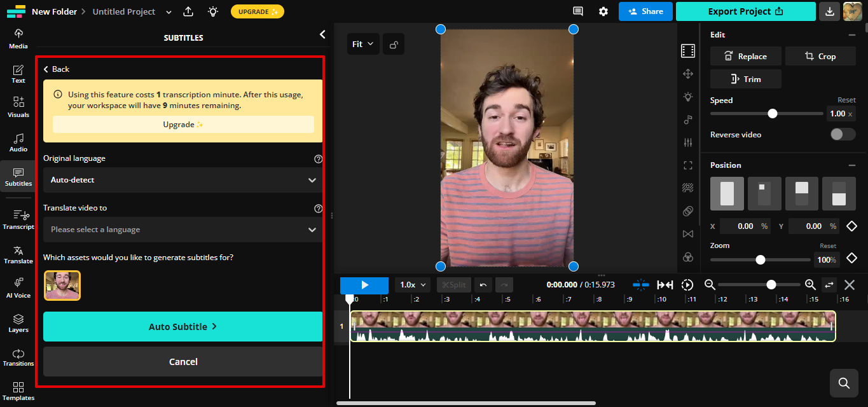Click the adjustment sliders icon in the right toolbar

pos(687,142)
